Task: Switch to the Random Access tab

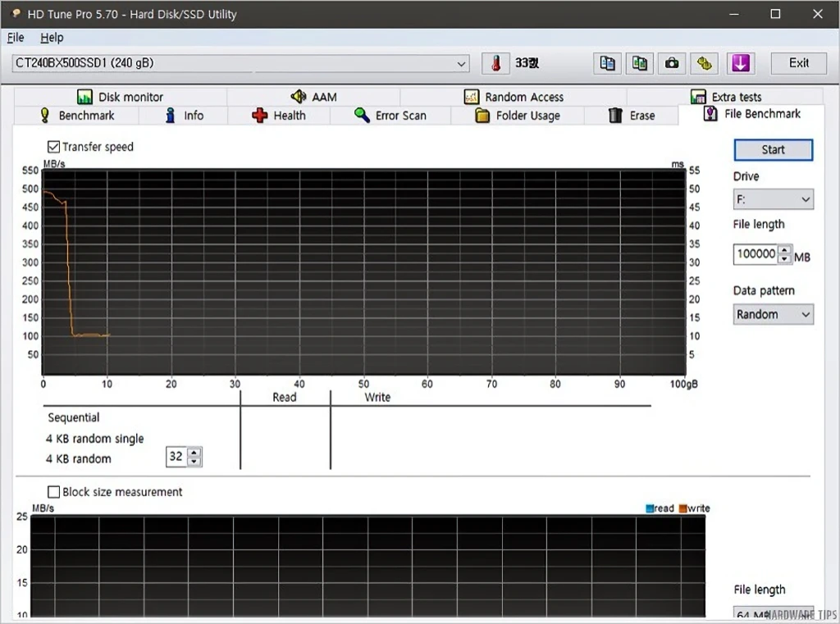Action: click(514, 97)
